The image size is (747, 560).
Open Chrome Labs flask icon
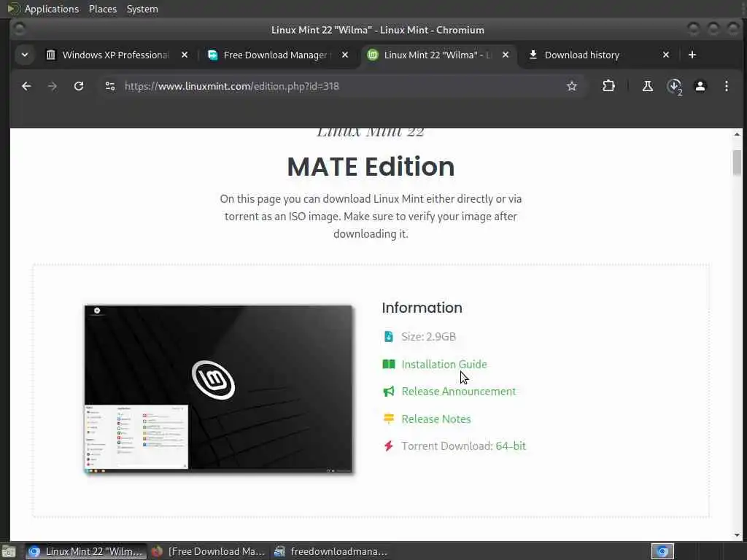pyautogui.click(x=648, y=86)
